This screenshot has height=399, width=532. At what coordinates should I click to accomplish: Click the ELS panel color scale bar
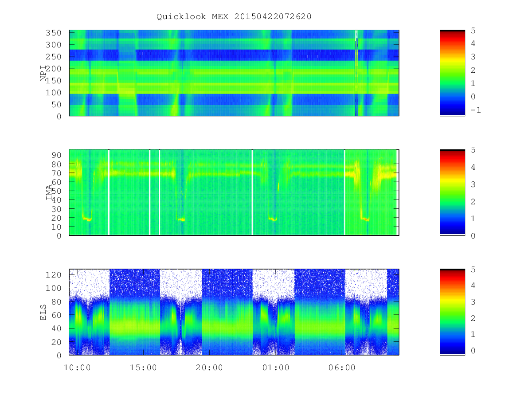tap(452, 312)
